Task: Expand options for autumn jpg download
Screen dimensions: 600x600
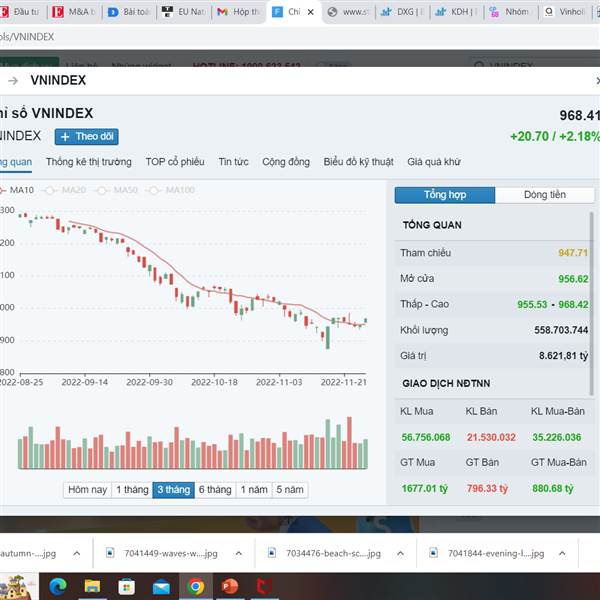Action: click(77, 553)
